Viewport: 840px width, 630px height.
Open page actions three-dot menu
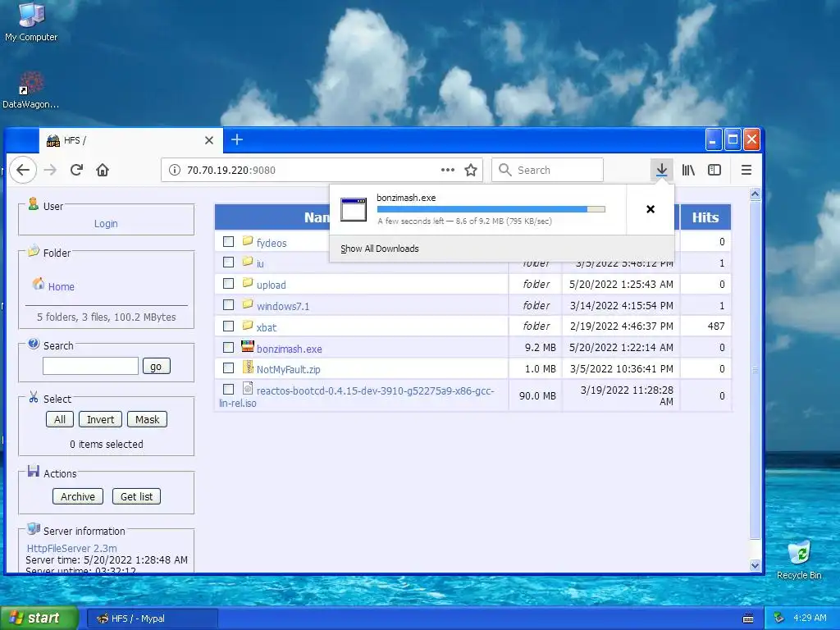(x=448, y=171)
